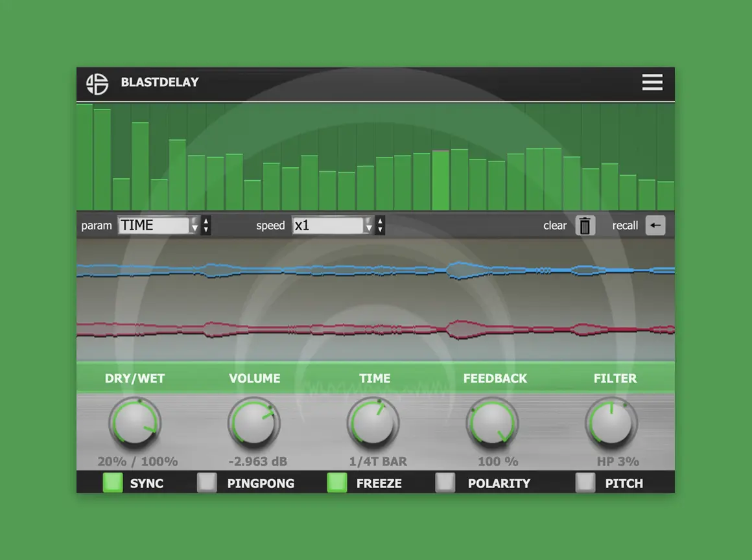Open the hamburger menu
Image resolution: width=752 pixels, height=560 pixels.
tap(652, 82)
